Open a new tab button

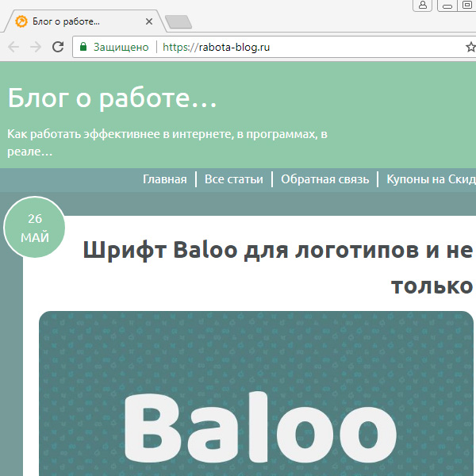point(178,22)
